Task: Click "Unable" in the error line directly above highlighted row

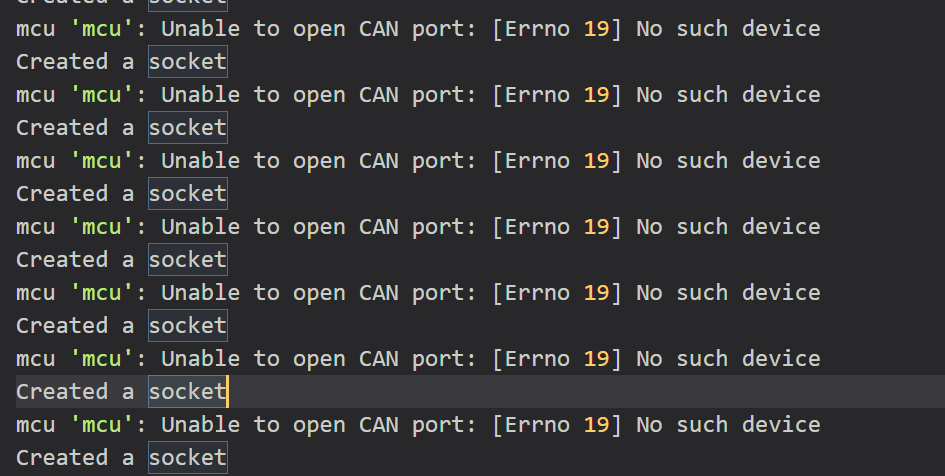Action: (x=201, y=359)
